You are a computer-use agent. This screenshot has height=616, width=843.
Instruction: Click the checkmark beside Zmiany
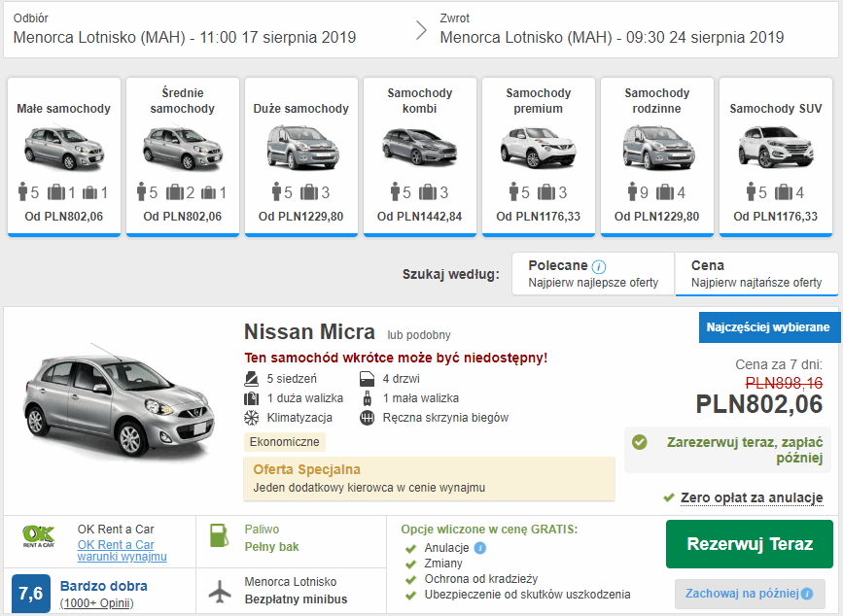[x=410, y=564]
